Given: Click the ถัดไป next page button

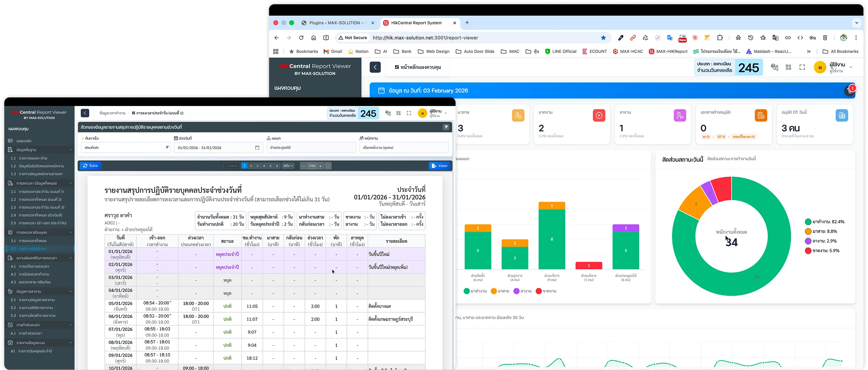Looking at the screenshot, I should [x=288, y=166].
